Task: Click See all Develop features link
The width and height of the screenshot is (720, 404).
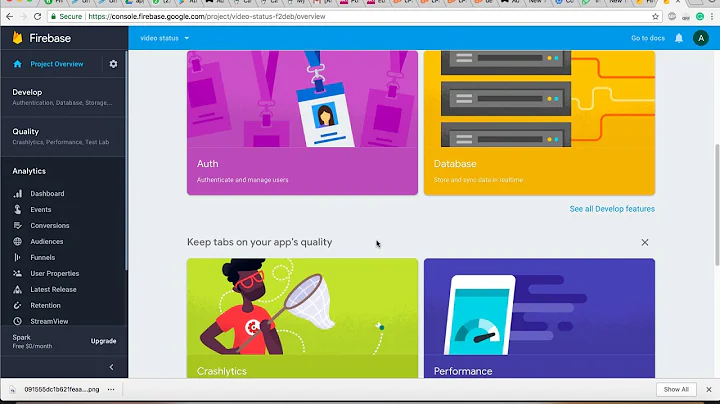Action: 612,209
